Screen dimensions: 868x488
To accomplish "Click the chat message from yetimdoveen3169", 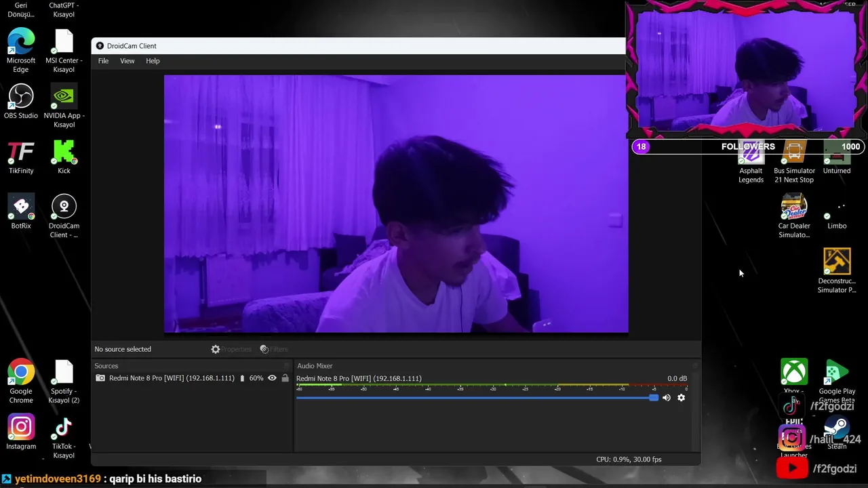I will point(102,479).
